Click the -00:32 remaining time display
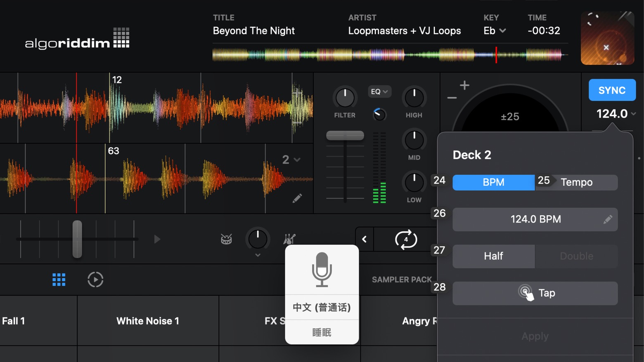 [544, 31]
